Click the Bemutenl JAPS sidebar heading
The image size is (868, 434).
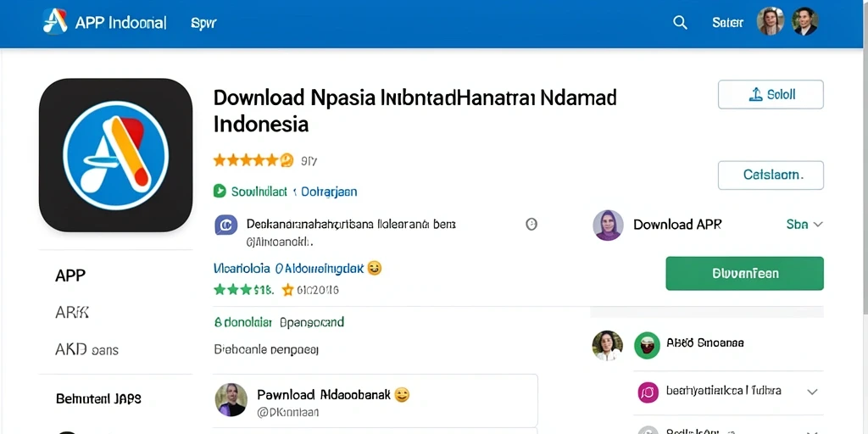[x=98, y=398]
